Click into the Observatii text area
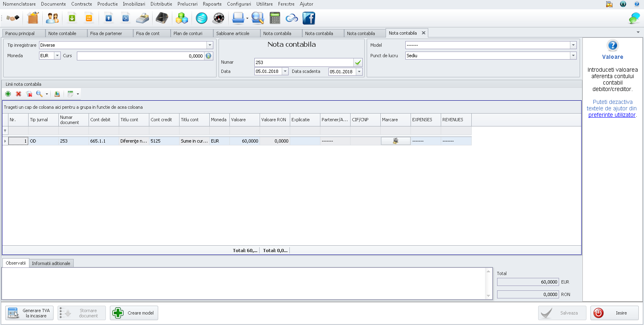This screenshot has height=325, width=644. (242, 283)
